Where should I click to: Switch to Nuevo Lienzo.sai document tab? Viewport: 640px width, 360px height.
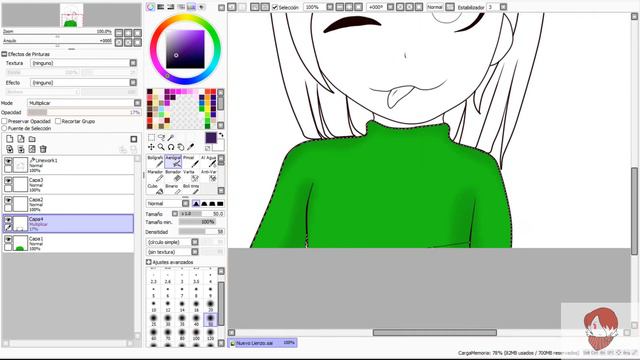tap(262, 343)
